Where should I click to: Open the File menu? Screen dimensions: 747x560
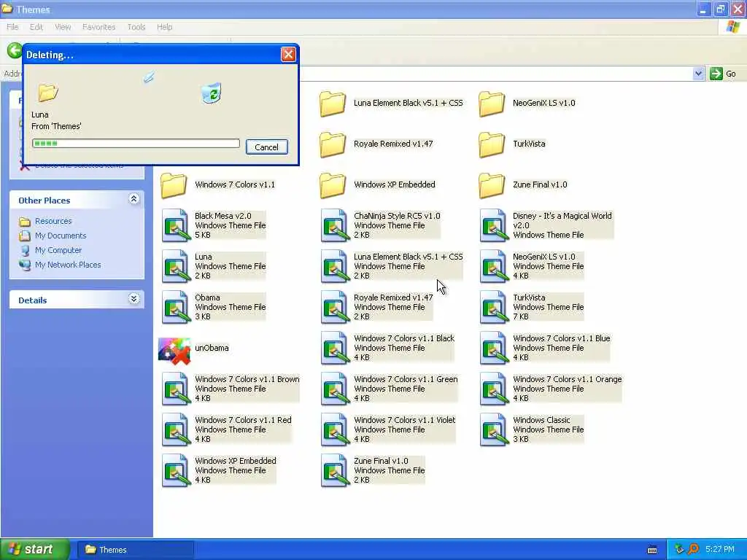tap(12, 27)
